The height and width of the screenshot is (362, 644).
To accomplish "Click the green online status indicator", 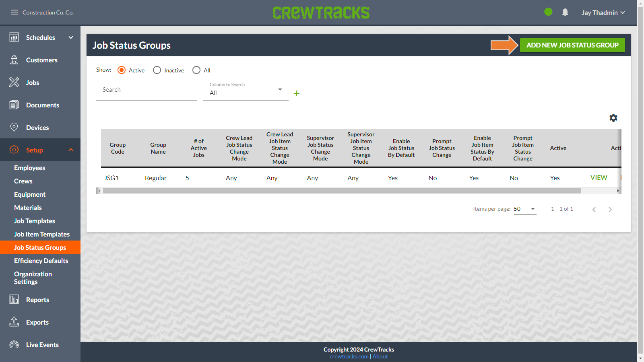I will tap(548, 12).
